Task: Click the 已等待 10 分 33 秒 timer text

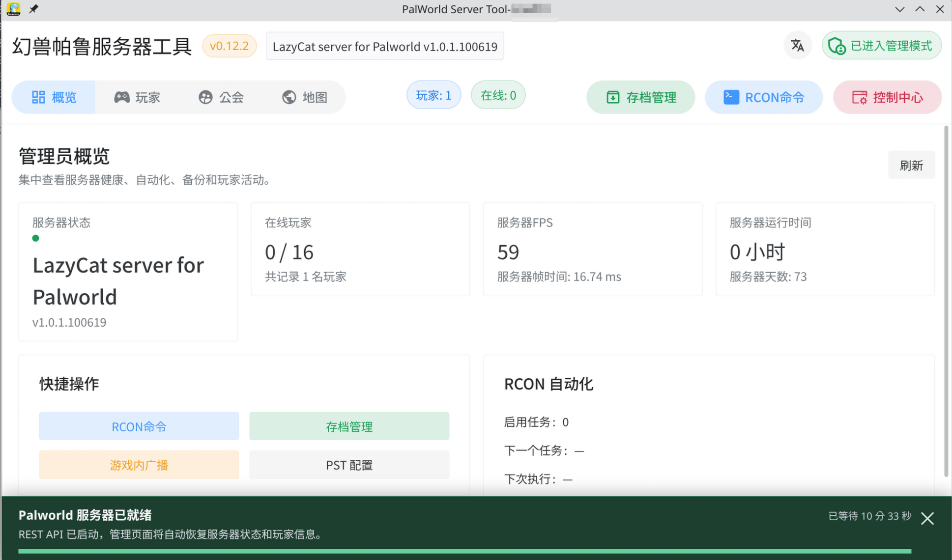Action: [870, 516]
